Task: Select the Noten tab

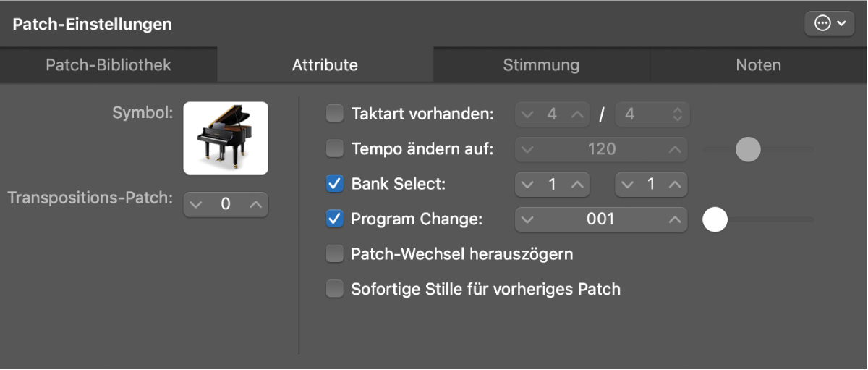Action: click(x=758, y=65)
